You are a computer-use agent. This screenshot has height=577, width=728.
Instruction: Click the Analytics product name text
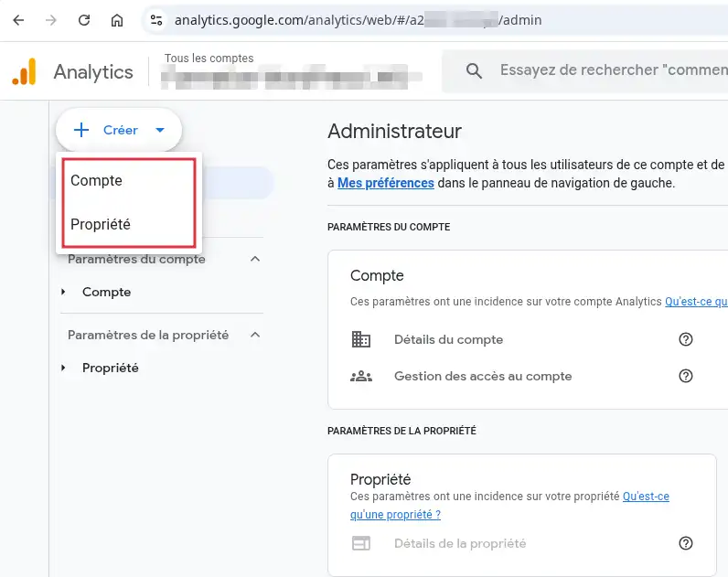[x=93, y=72]
